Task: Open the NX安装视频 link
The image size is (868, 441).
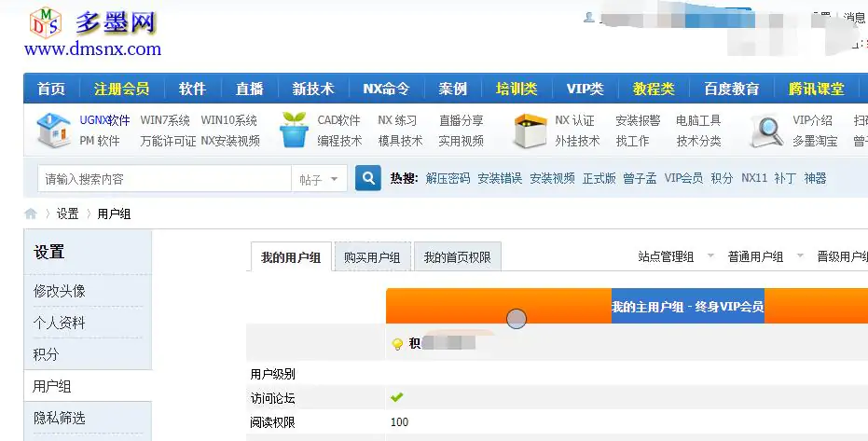Action: coord(230,141)
